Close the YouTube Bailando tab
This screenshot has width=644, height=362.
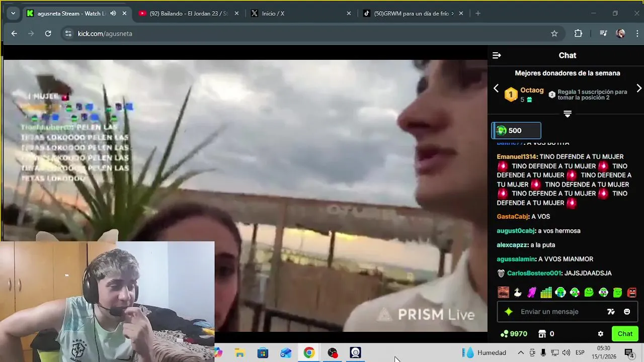coord(236,14)
